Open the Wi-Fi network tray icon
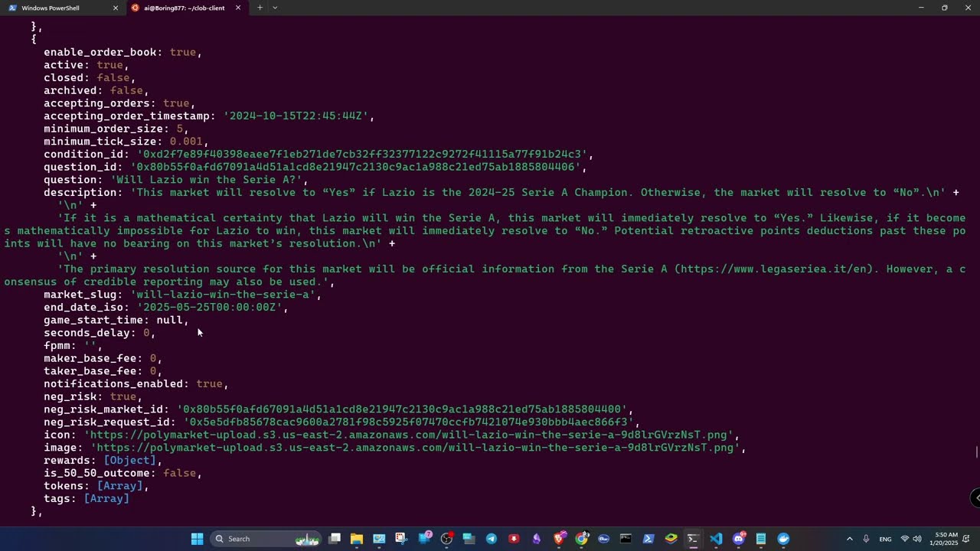980x551 pixels. (x=905, y=539)
